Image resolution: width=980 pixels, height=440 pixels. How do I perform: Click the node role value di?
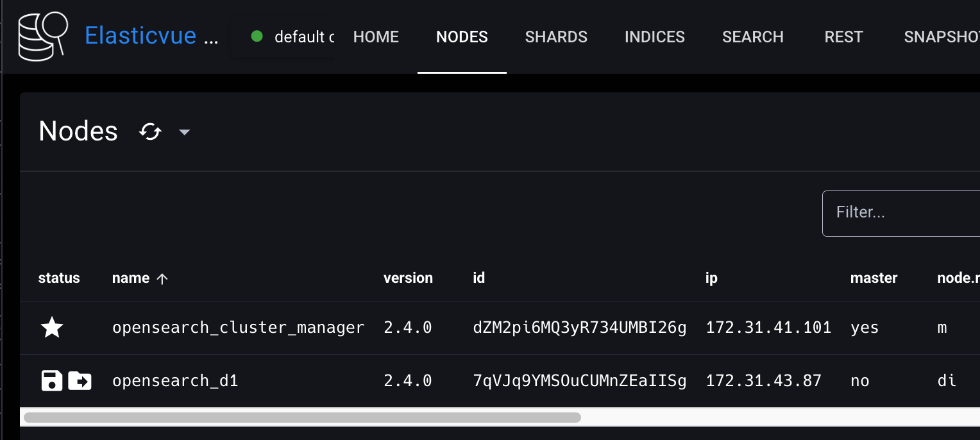(947, 381)
